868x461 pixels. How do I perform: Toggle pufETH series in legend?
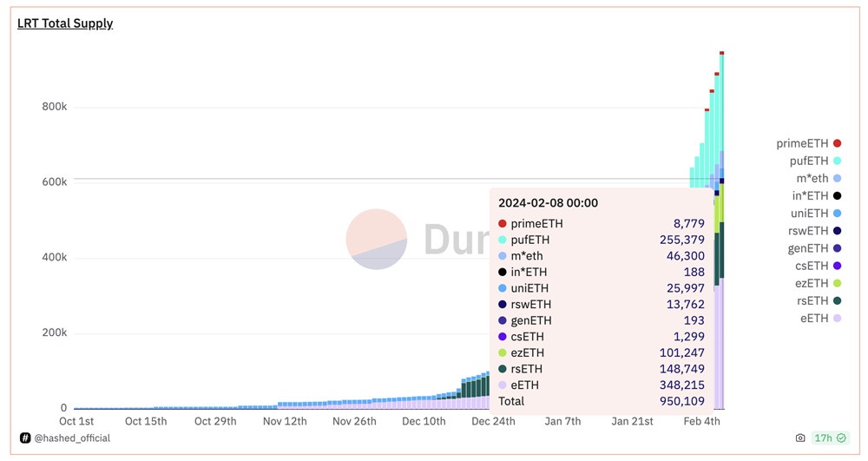click(x=807, y=161)
